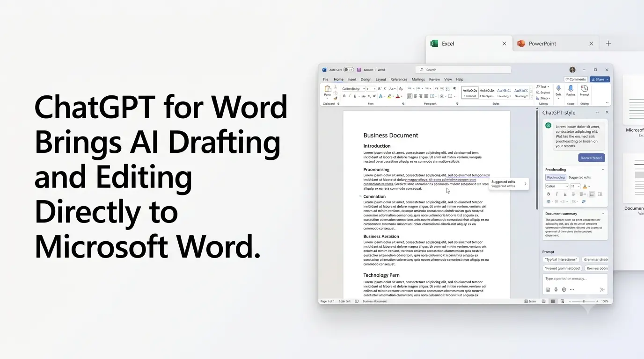Click the link icon in Proofreading panel

[584, 201]
